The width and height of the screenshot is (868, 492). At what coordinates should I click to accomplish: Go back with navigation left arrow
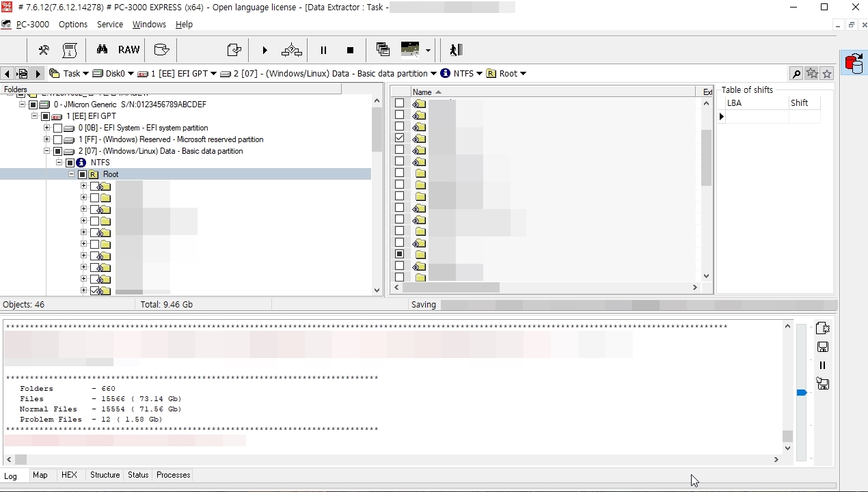[6, 74]
